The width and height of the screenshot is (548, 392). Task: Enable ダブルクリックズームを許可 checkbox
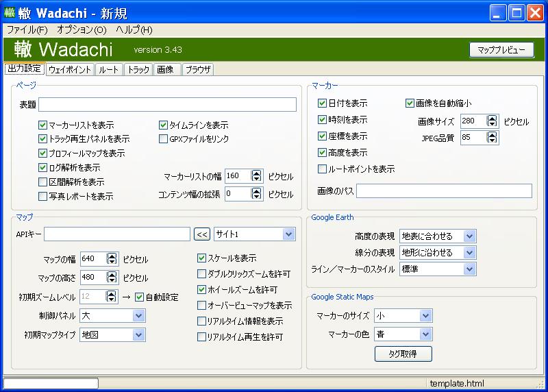point(201,274)
